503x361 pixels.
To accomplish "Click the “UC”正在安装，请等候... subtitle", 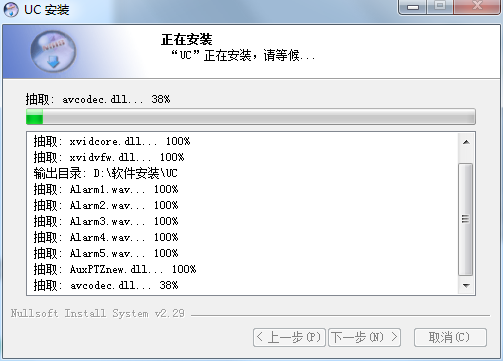I will pyautogui.click(x=243, y=55).
